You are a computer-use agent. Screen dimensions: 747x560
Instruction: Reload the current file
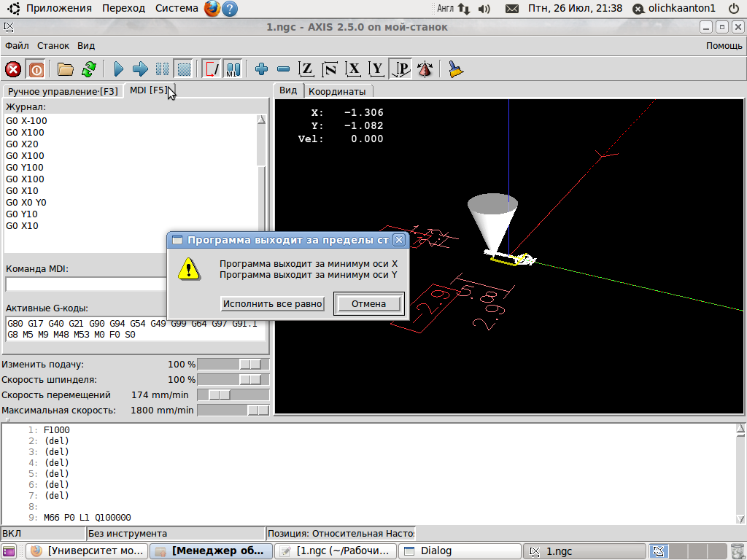[x=88, y=69]
